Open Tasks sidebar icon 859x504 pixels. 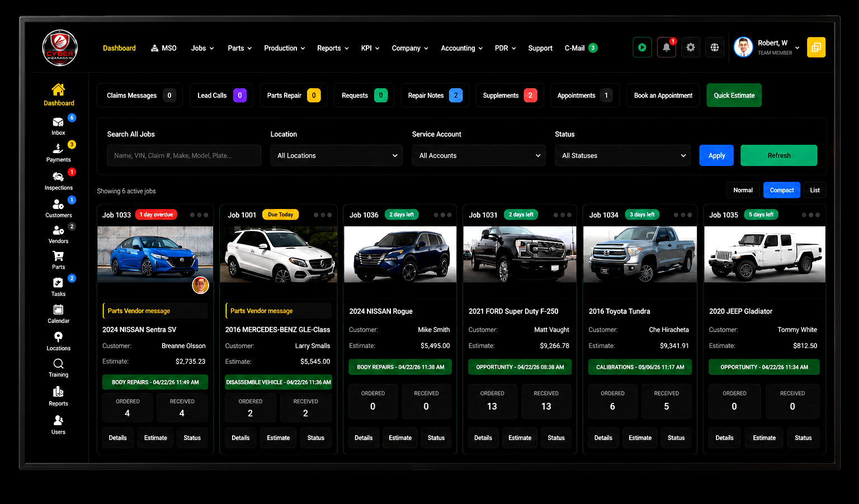coord(58,283)
